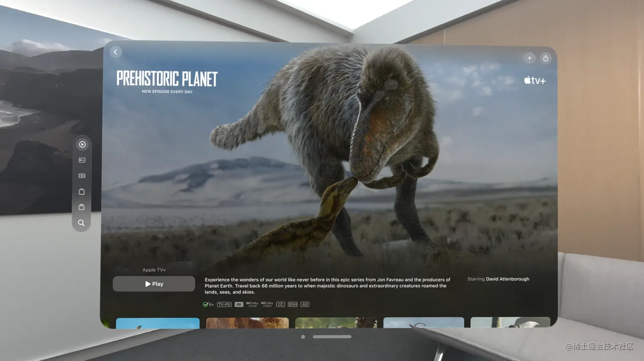Open Search with the magnifying glass icon

[x=81, y=223]
